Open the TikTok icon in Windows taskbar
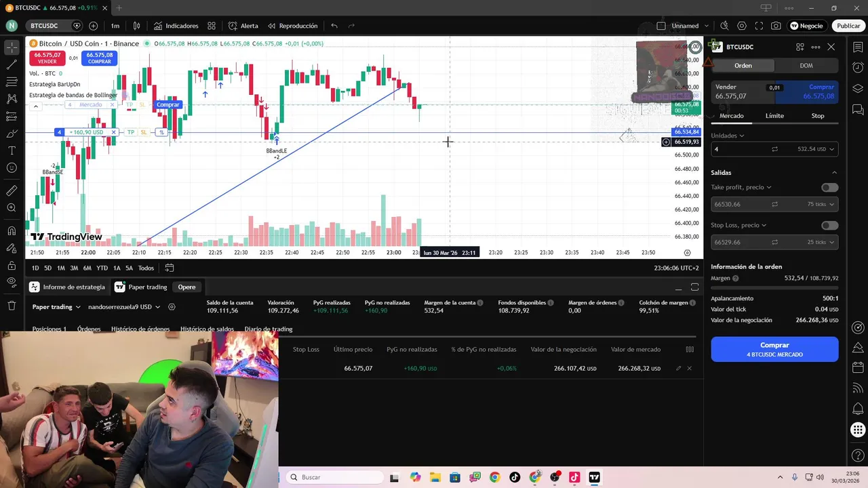 (515, 477)
